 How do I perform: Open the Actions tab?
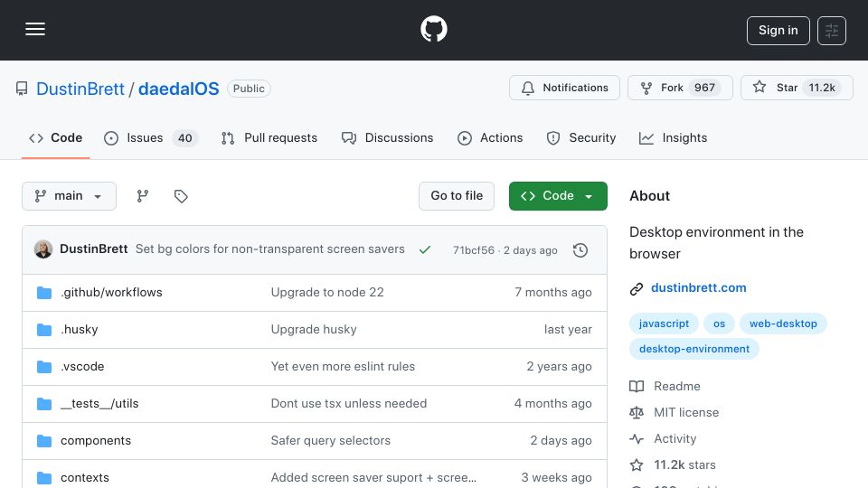[490, 137]
